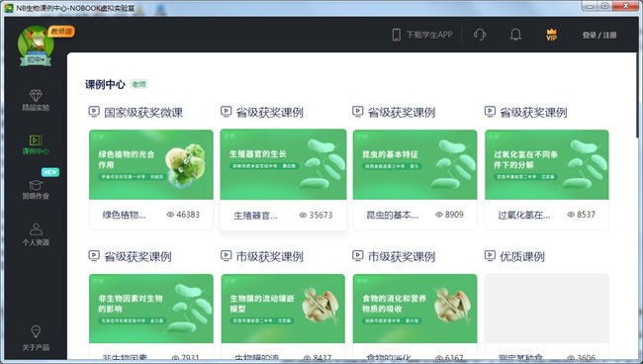Click the 生殖器官... card title

coord(255,216)
